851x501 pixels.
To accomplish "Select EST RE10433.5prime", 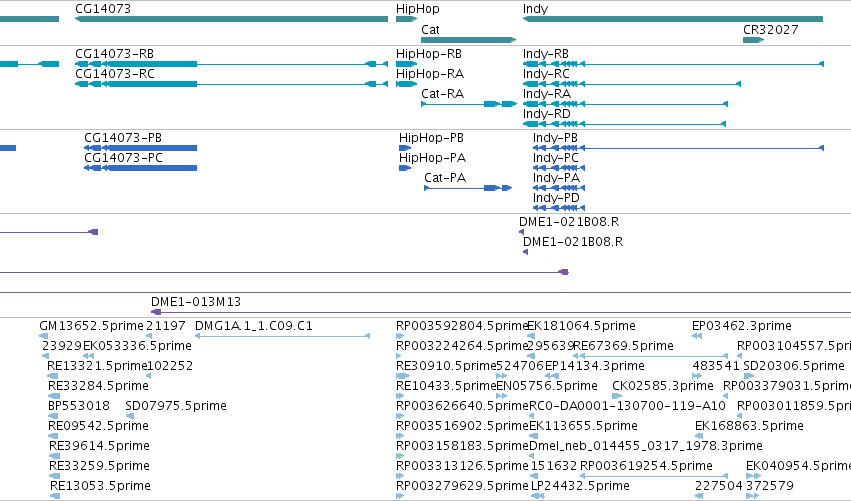I will [446, 386].
